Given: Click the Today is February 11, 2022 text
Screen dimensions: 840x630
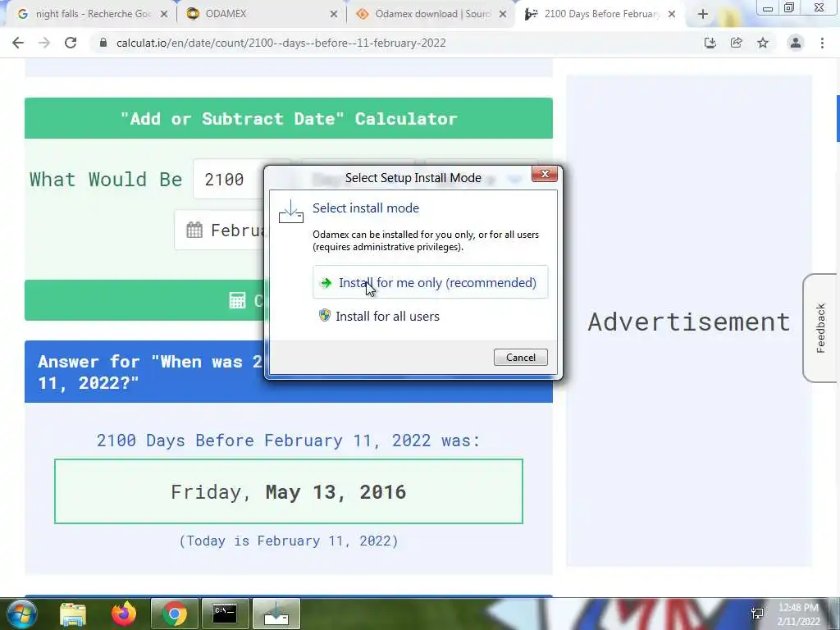Looking at the screenshot, I should click(x=289, y=541).
